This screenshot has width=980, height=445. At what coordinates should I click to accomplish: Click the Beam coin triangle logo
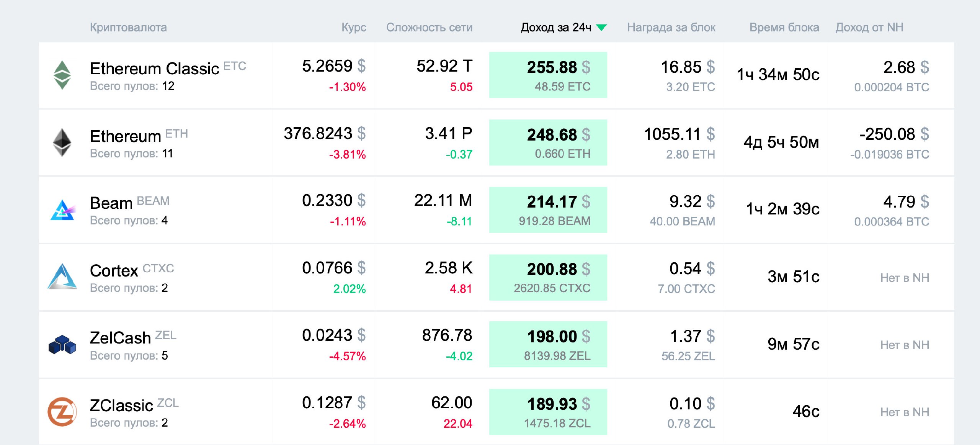click(63, 210)
